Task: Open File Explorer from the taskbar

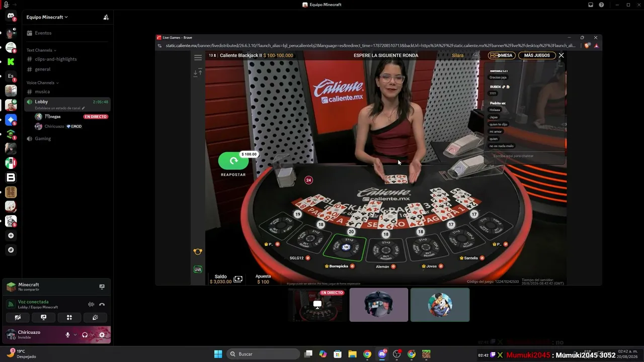Action: [x=353, y=354]
